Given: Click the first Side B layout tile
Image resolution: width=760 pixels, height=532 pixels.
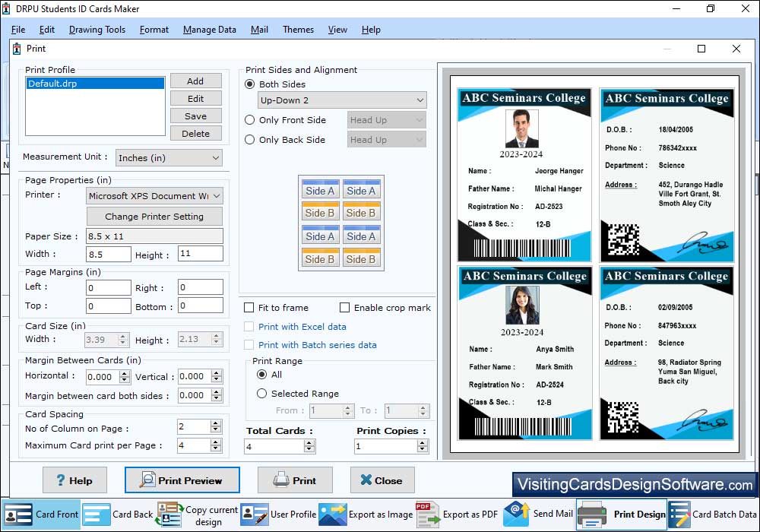Looking at the screenshot, I should (x=320, y=212).
